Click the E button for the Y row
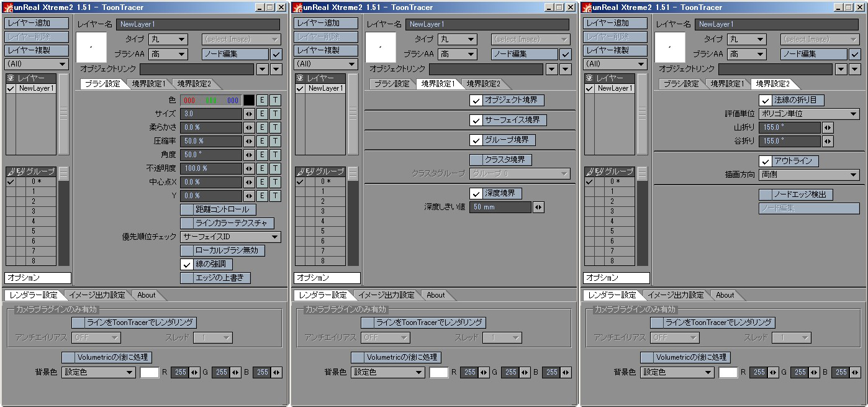868x407 pixels. tap(262, 196)
